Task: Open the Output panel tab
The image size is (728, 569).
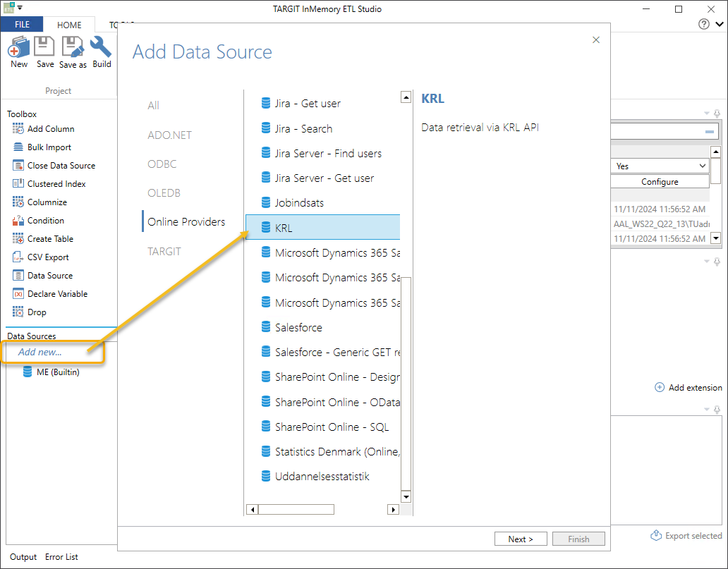Action: 23,556
